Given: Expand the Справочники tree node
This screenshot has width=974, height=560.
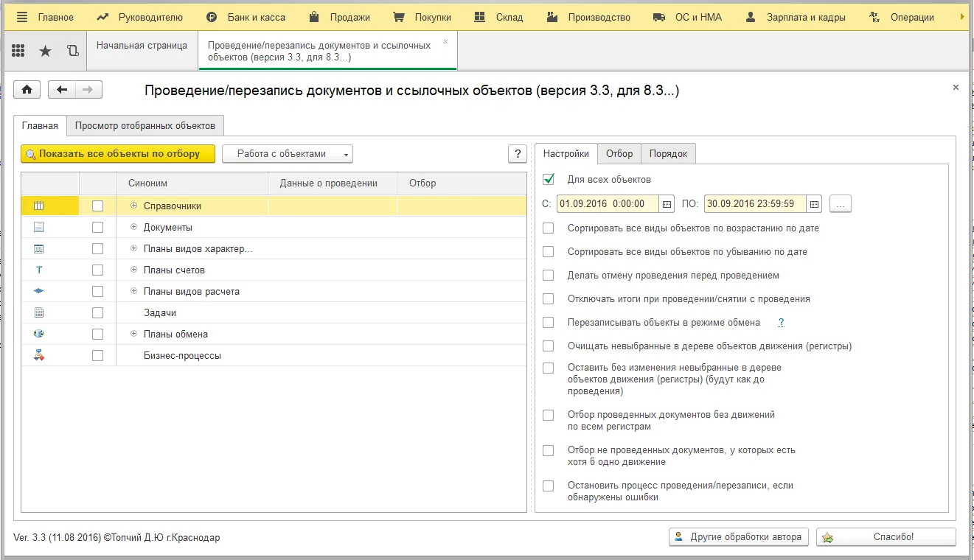Looking at the screenshot, I should pos(134,206).
